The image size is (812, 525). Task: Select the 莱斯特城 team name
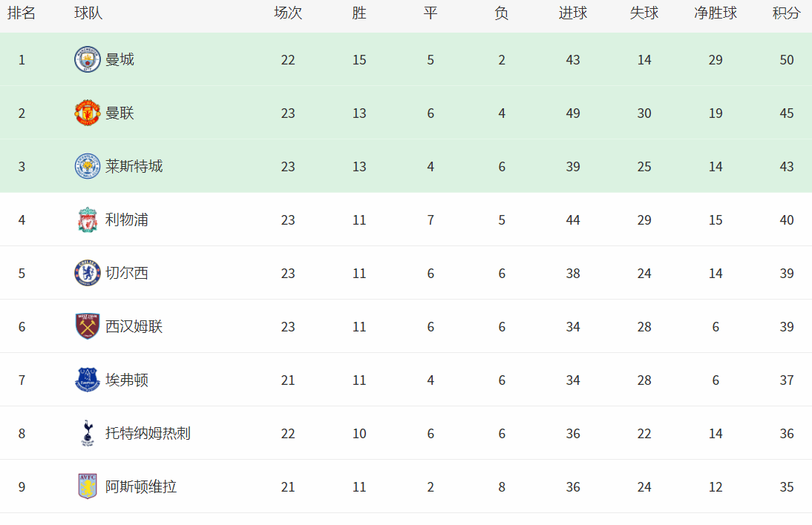[134, 166]
